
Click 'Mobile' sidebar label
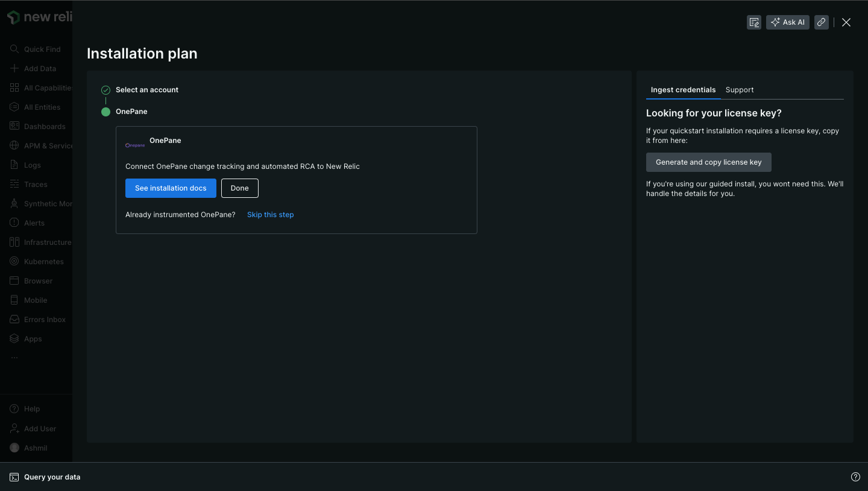click(36, 300)
